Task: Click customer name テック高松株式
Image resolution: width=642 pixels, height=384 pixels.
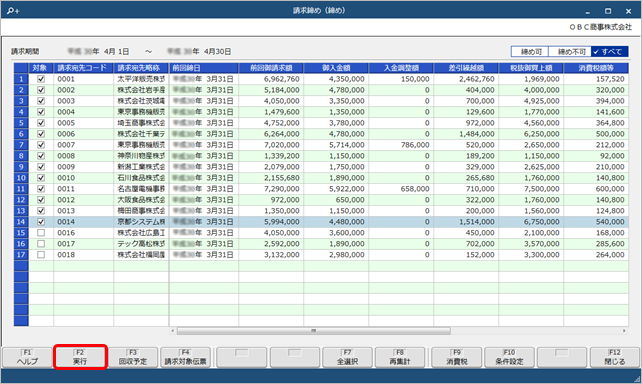Action: coord(141,244)
